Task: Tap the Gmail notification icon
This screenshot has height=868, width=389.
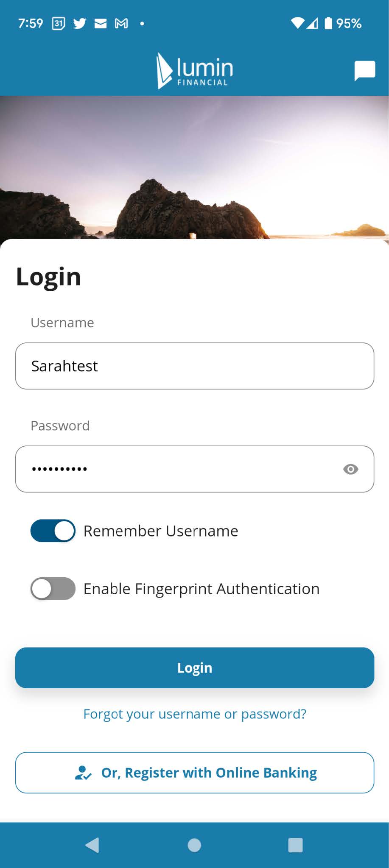Action: pyautogui.click(x=121, y=23)
